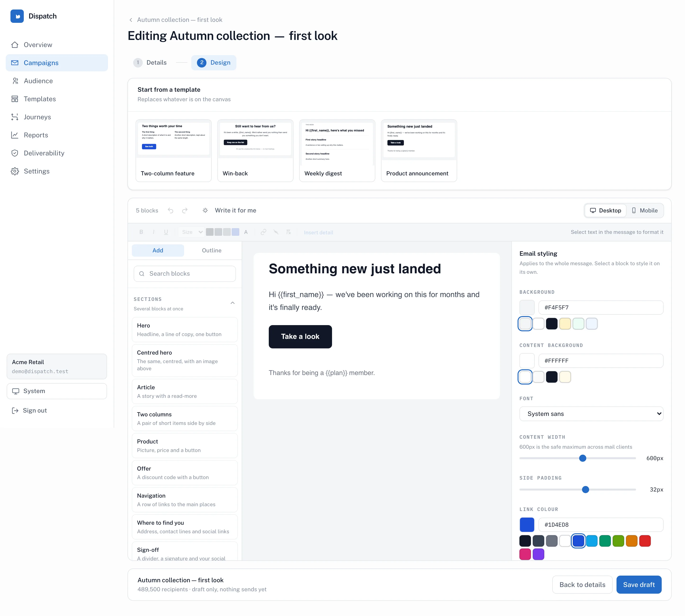685x616 pixels.
Task: Pick the red link colour swatch
Action: coord(645,541)
